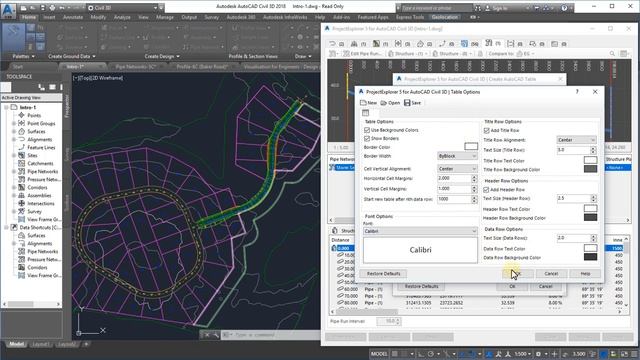Open Cell Vertical Alignment dropdown
The width and height of the screenshot is (640, 360).
pyautogui.click(x=457, y=169)
